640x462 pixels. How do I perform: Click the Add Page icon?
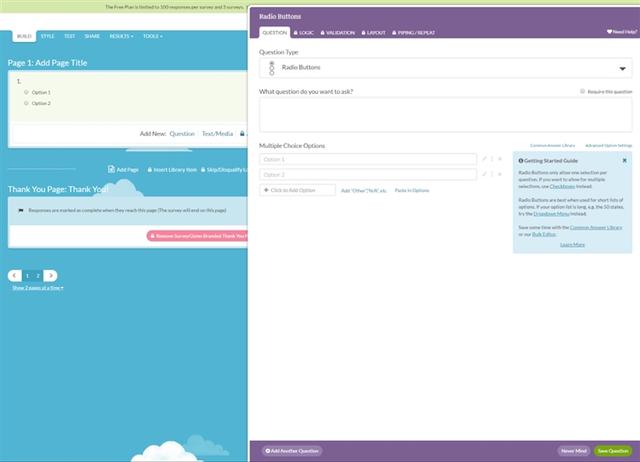click(112, 169)
